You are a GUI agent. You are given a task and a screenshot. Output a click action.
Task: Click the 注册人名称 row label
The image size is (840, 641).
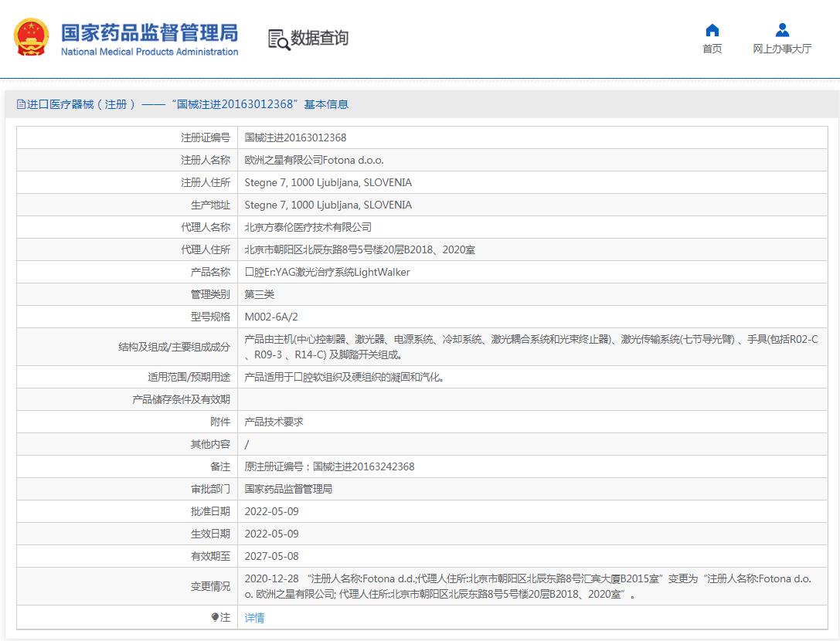click(206, 160)
